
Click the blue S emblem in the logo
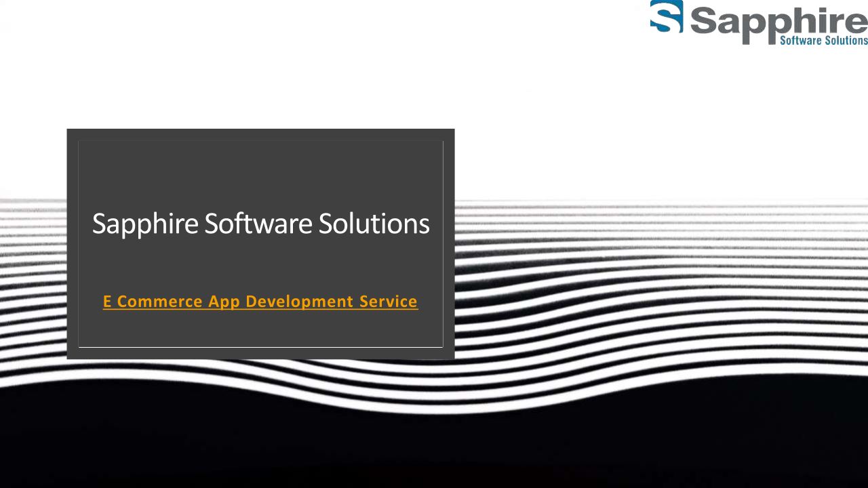[x=666, y=17]
